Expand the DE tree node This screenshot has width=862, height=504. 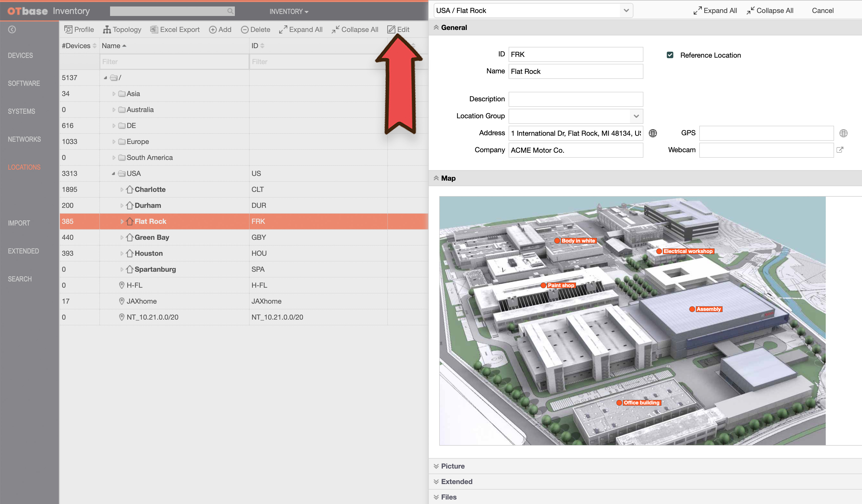tap(114, 126)
